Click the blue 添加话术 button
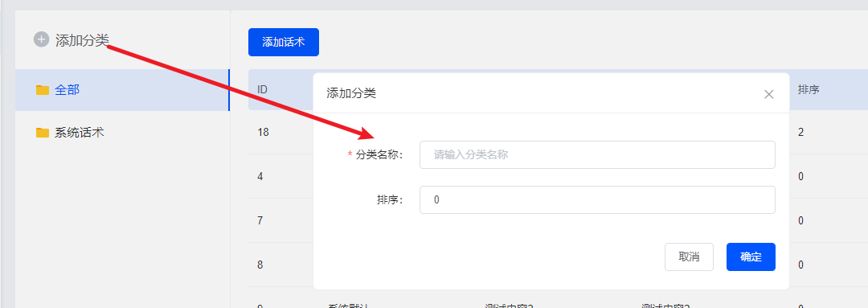Image resolution: width=868 pixels, height=308 pixels. pos(284,42)
